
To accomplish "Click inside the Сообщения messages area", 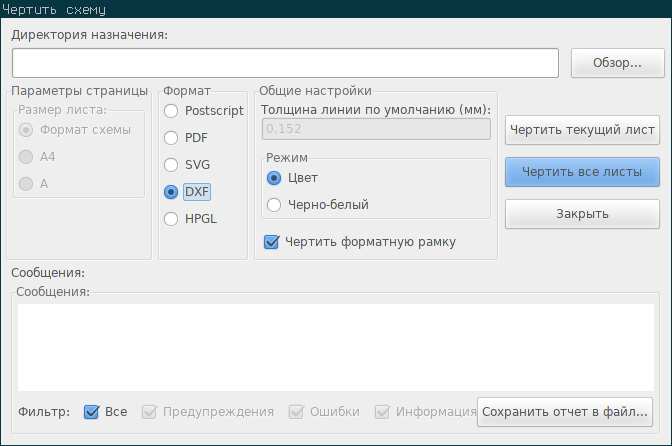I will [336, 347].
